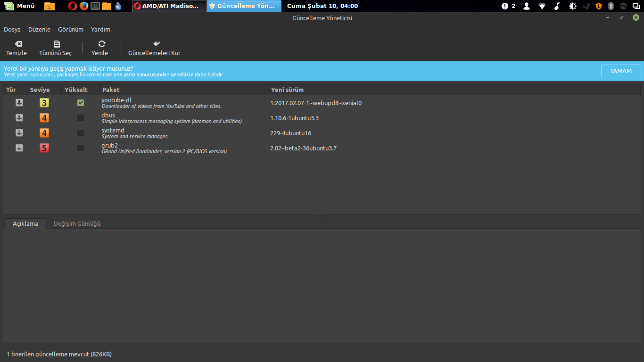This screenshot has height=362, width=644.
Task: Click the orange update shield tray icon
Action: 599,6
